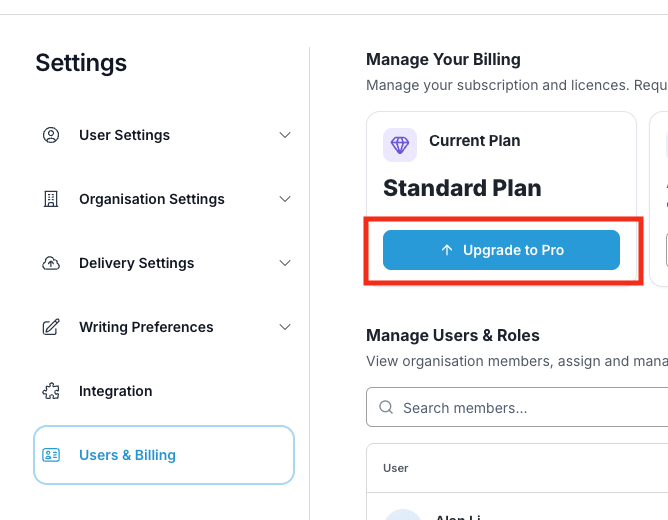Open the Delivery Settings menu label
Screen dimensions: 668x520
point(136,263)
